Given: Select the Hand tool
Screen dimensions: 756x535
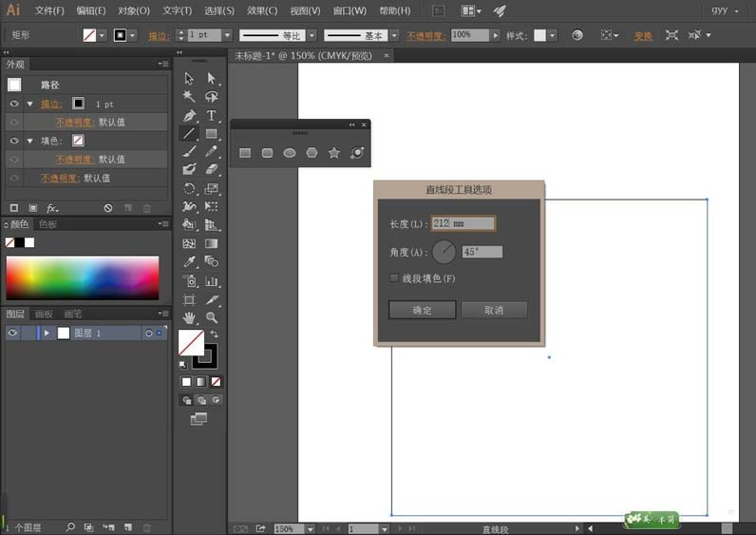Looking at the screenshot, I should click(189, 317).
